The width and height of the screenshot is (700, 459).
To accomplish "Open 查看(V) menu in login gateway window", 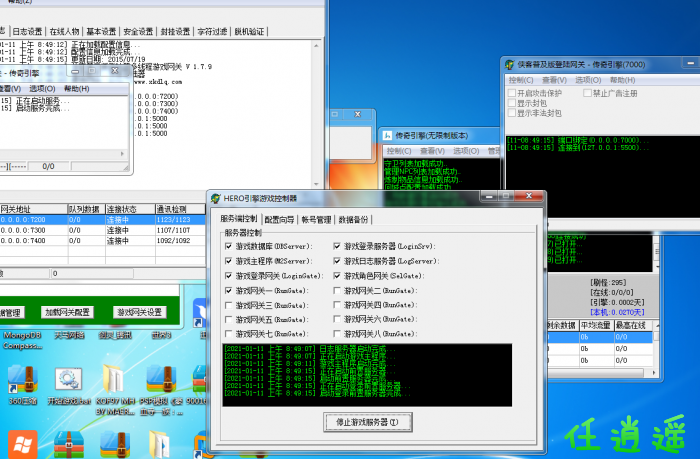I will click(x=554, y=80).
